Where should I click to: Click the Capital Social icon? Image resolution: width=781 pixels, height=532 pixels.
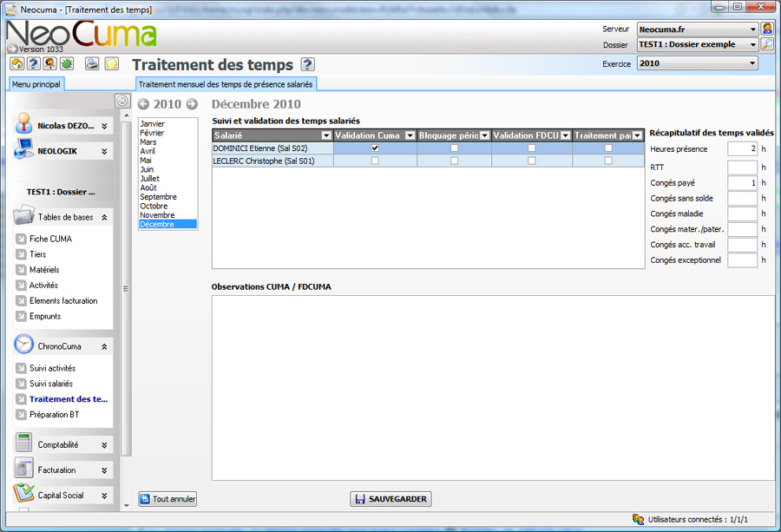23,493
